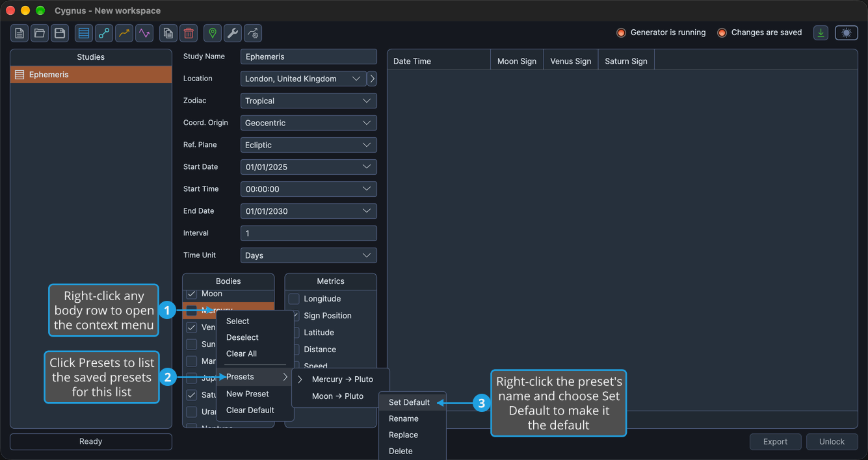The image size is (868, 460).
Task: Click the Metrics list header
Action: [x=330, y=281]
